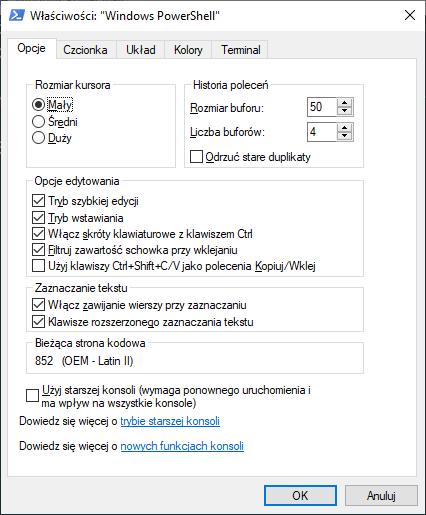Increase Liczba buforów with up arrow
The width and height of the screenshot is (426, 515).
click(x=344, y=128)
